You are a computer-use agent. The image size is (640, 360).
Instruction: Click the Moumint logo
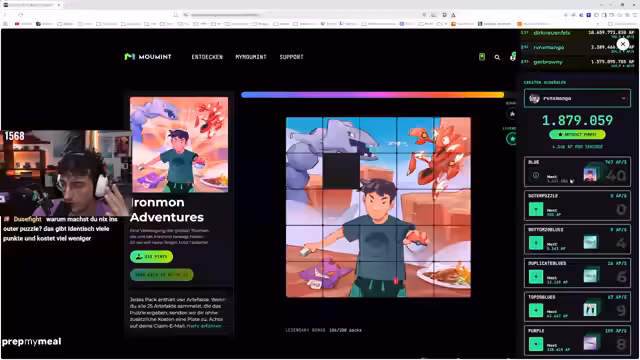(148, 57)
